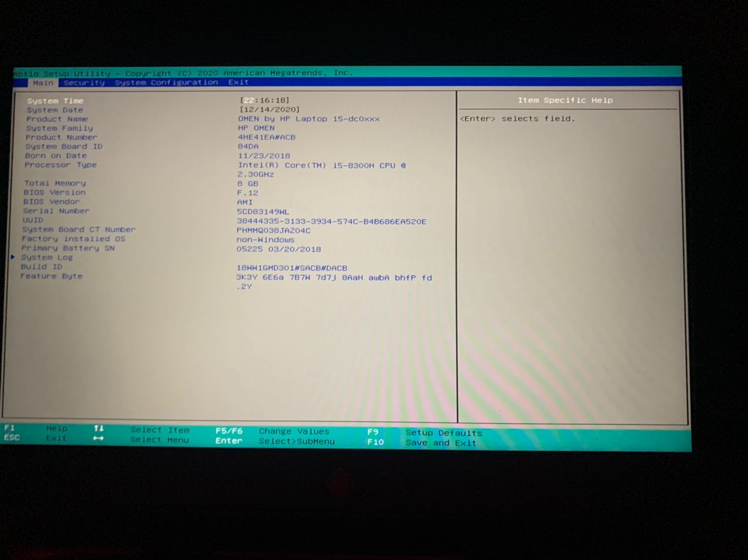748x560 pixels.
Task: Click the left/right arrows Select Menu hint
Action: click(141, 439)
